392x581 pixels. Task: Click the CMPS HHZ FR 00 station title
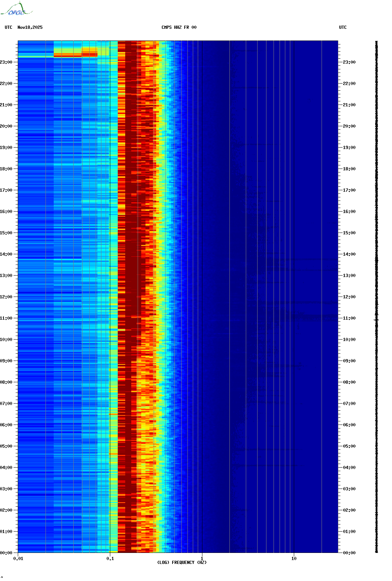click(x=179, y=27)
